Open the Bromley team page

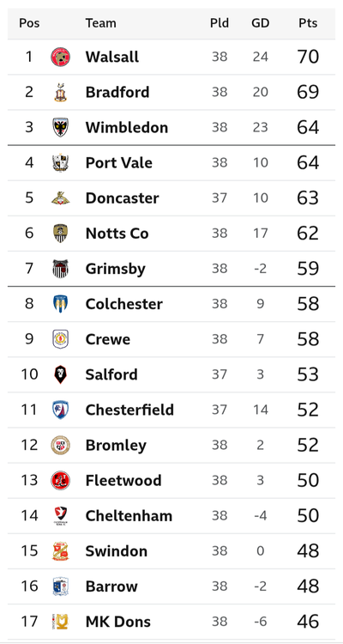pos(116,446)
